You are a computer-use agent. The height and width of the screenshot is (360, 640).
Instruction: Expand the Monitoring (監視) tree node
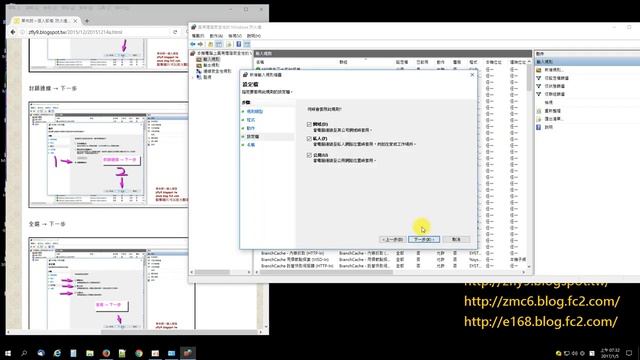pyautogui.click(x=193, y=77)
